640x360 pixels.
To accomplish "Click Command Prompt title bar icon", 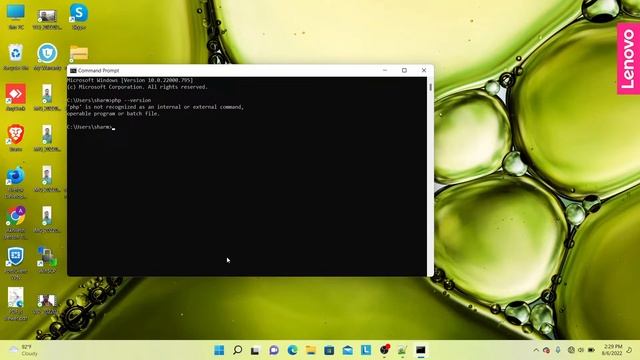I will (73, 71).
